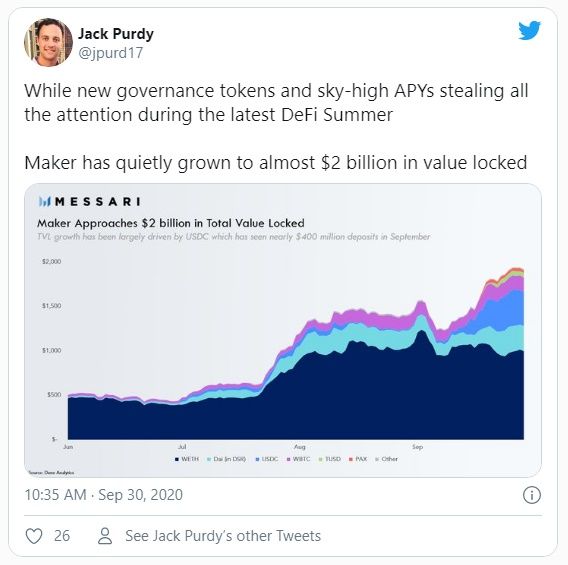Screen dimensions: 568x565
Task: Open the tweet info circle icon
Action: point(532,495)
